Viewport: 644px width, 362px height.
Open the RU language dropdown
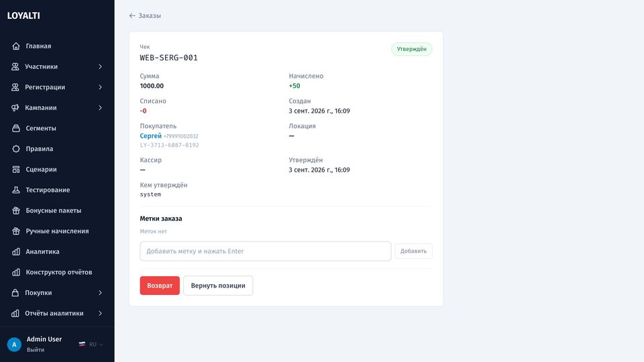click(x=91, y=345)
